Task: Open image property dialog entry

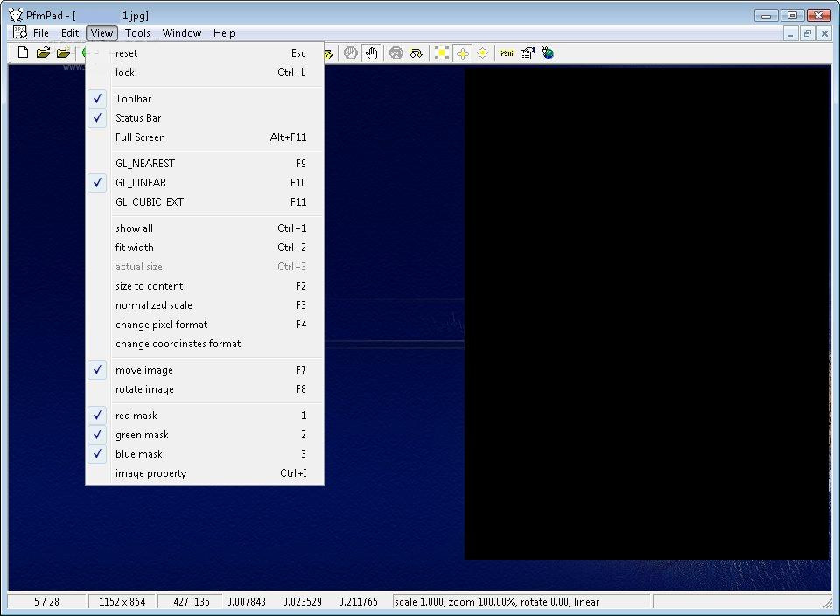Action: [x=205, y=473]
